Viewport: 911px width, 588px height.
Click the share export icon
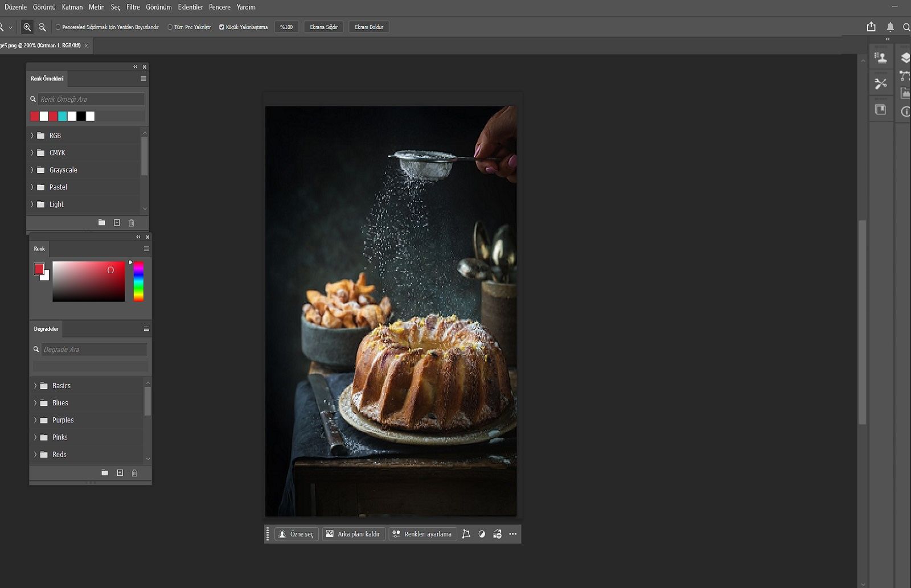coord(871,27)
